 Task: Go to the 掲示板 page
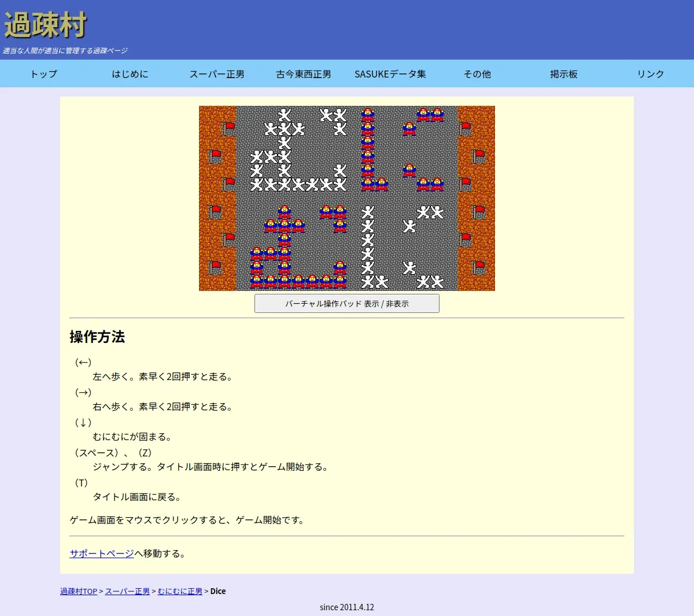tap(564, 74)
